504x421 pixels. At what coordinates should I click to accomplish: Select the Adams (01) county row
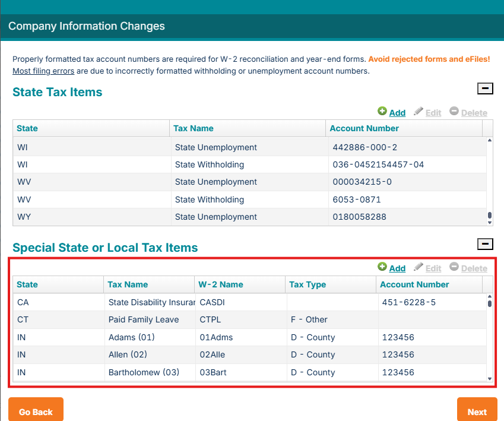click(250, 337)
